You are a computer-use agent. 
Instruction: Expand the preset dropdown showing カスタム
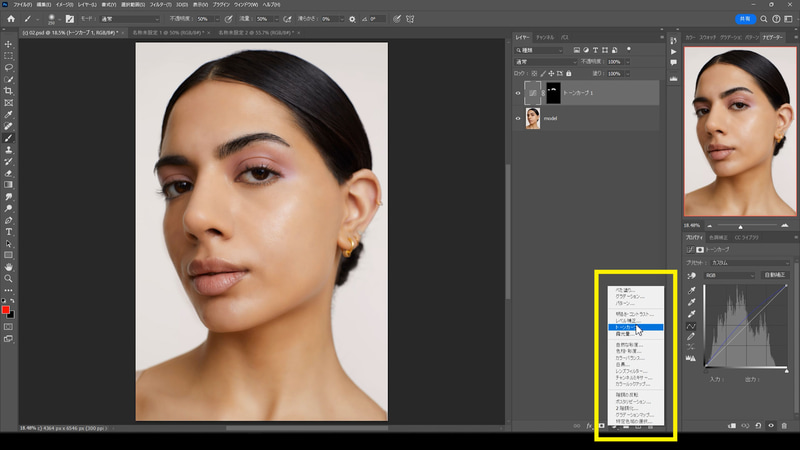[x=750, y=261]
